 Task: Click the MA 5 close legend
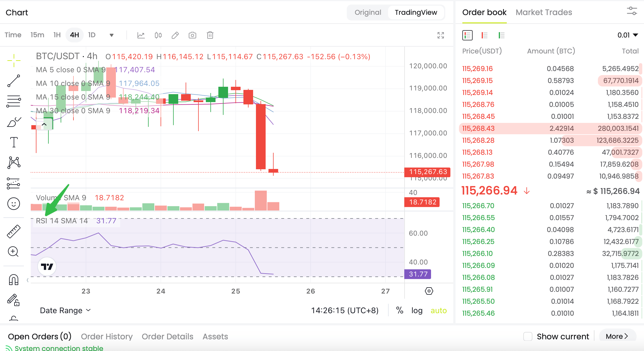point(71,70)
